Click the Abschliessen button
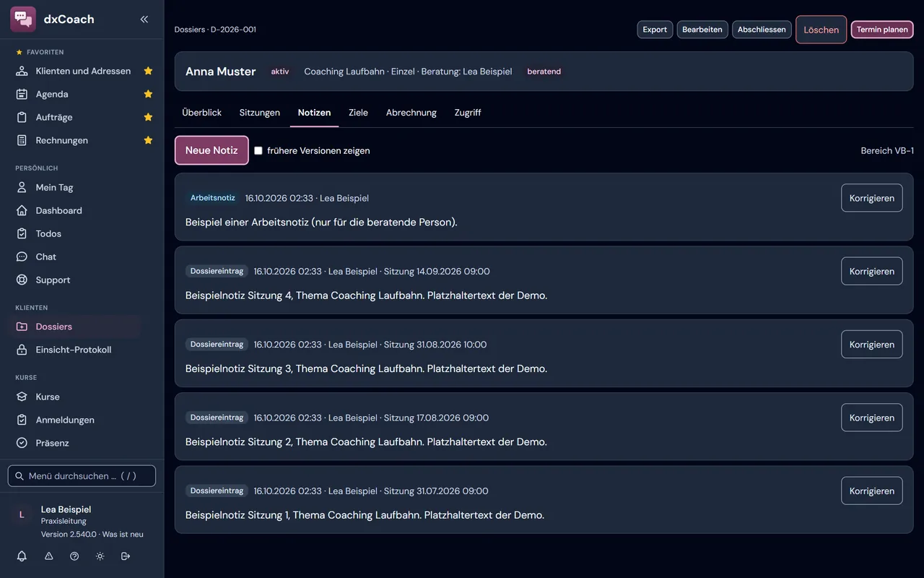This screenshot has height=578, width=924. [x=762, y=30]
